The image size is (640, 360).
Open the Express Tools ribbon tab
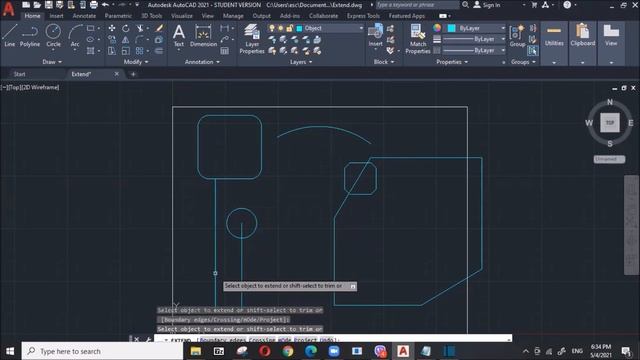363,16
